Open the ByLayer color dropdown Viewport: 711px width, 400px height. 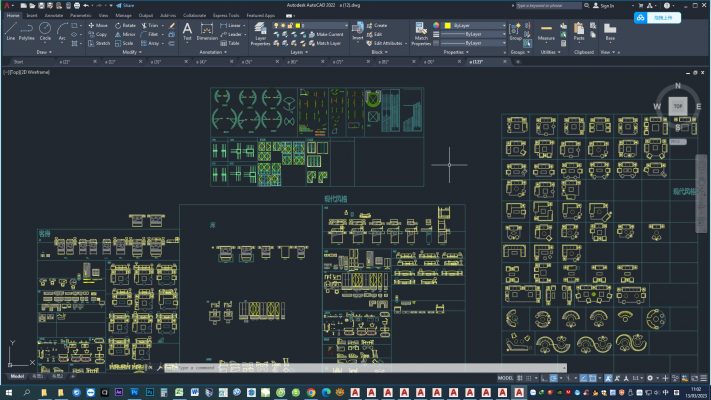pyautogui.click(x=475, y=24)
